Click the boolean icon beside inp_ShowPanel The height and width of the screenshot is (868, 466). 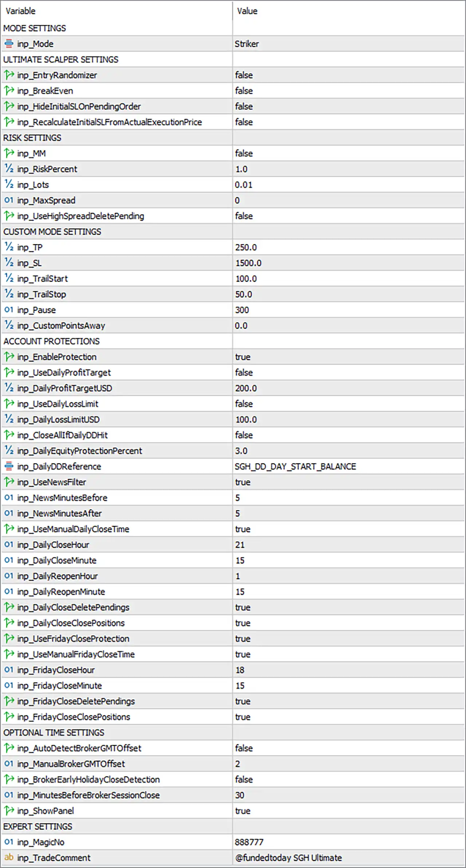coord(9,810)
